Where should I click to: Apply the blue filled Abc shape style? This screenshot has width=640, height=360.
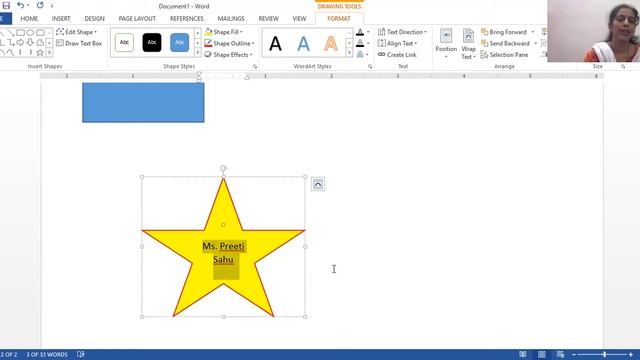180,42
